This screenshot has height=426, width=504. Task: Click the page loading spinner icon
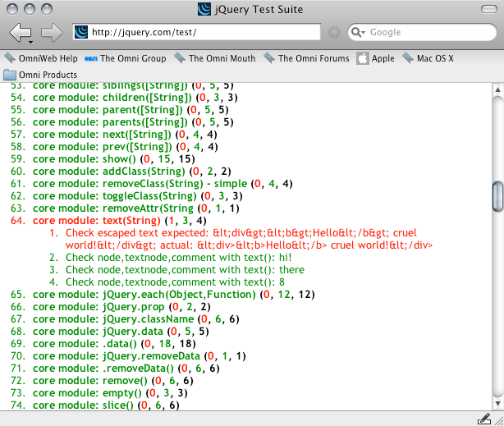coord(334,33)
